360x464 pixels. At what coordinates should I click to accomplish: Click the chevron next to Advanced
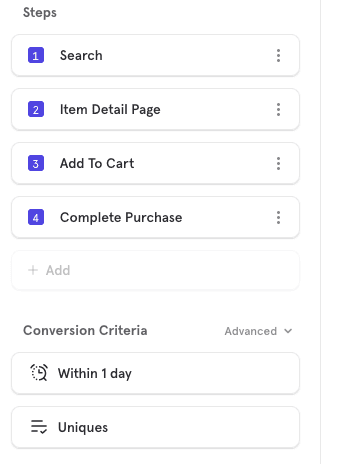pos(288,331)
